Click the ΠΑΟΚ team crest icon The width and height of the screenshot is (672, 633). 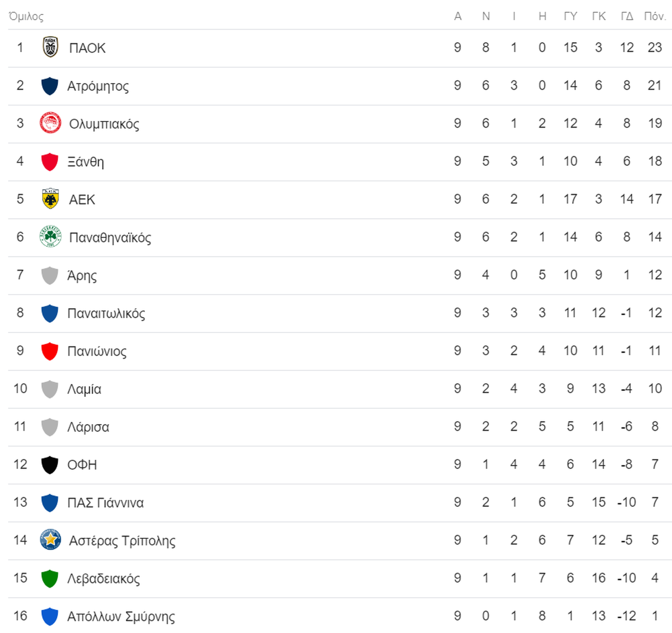tap(50, 47)
